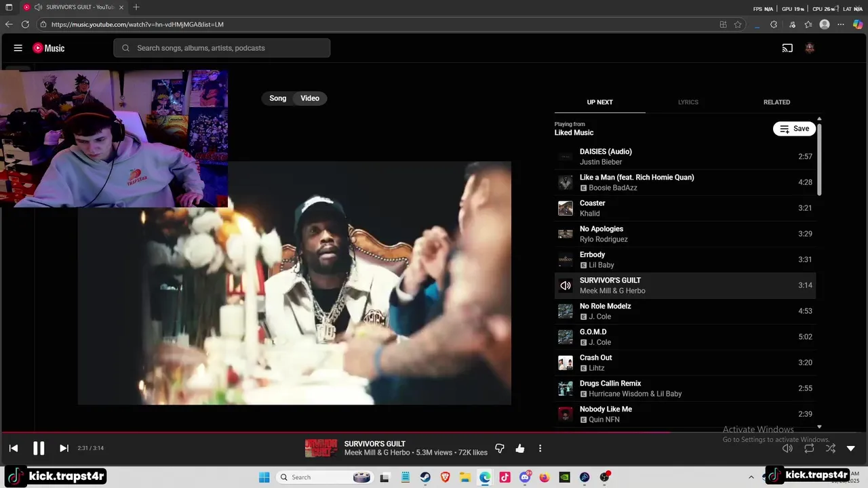Show hidden system tray icons

[x=751, y=477]
